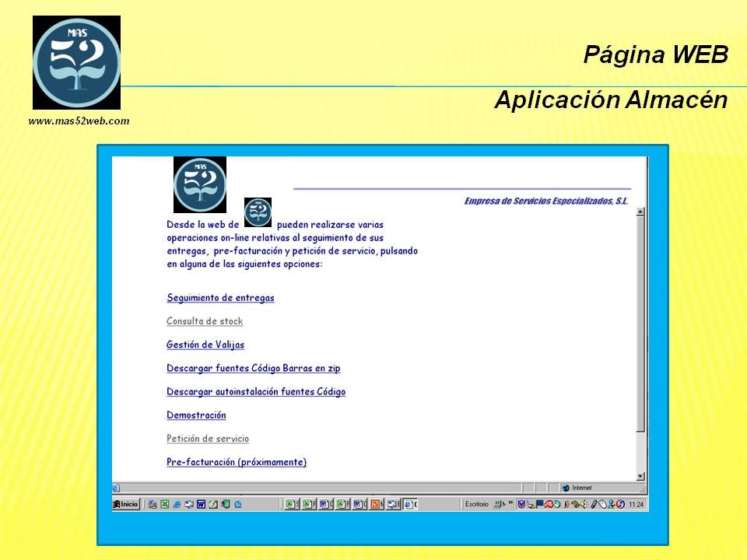
Task: Launch Internet Explorer from quick launch bar
Action: 177,504
